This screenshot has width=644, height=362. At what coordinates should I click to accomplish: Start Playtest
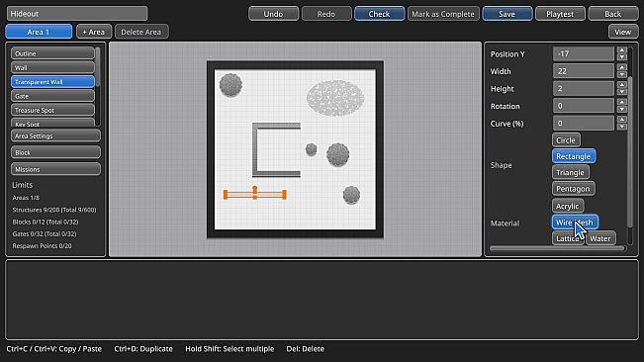pos(560,14)
